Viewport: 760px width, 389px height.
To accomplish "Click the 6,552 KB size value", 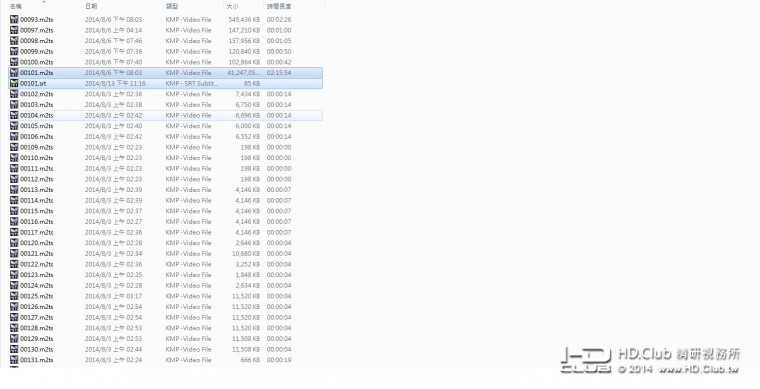I will tap(248, 137).
